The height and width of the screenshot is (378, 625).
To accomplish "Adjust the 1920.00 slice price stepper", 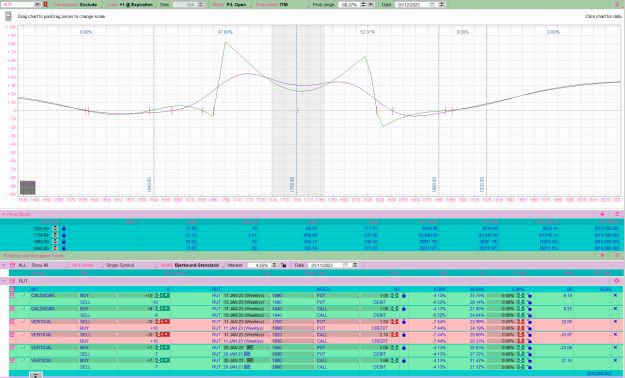I will click(55, 228).
